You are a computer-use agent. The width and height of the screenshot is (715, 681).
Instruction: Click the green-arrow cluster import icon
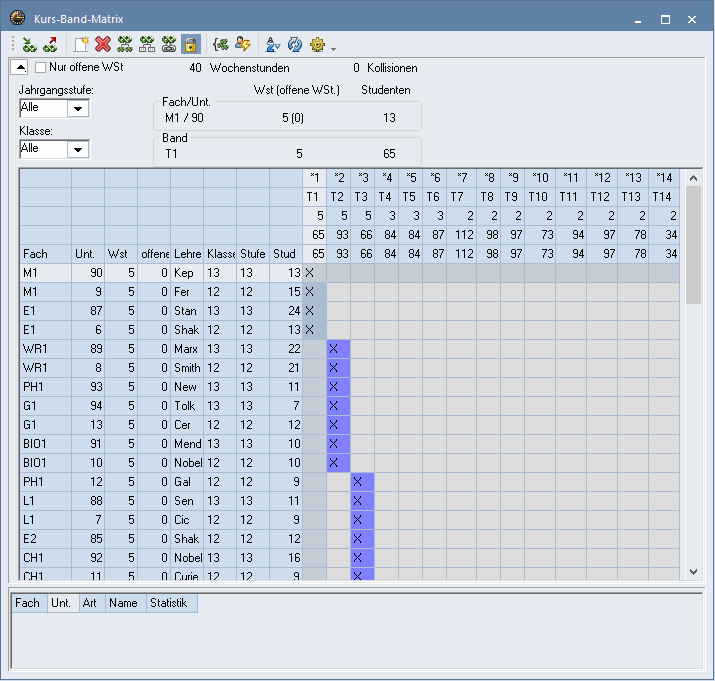point(30,45)
